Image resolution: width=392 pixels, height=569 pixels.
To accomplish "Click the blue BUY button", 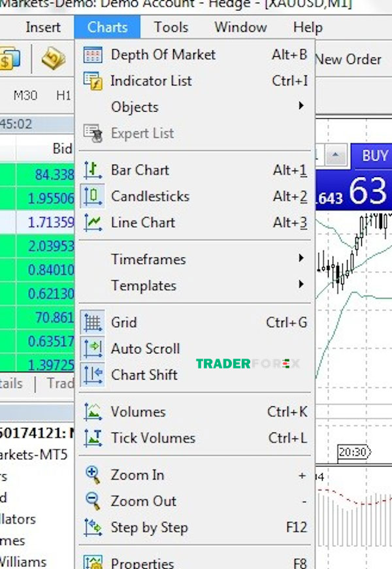I will coord(372,156).
